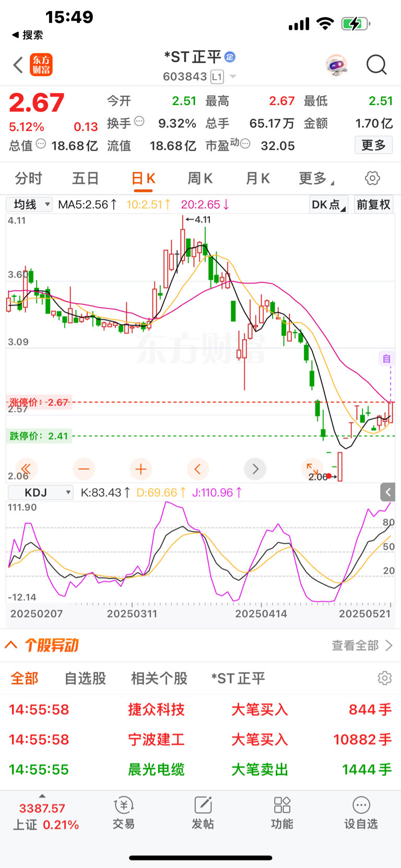Tap the info icon next to 市盈动
This screenshot has width=401, height=868.
(x=245, y=143)
